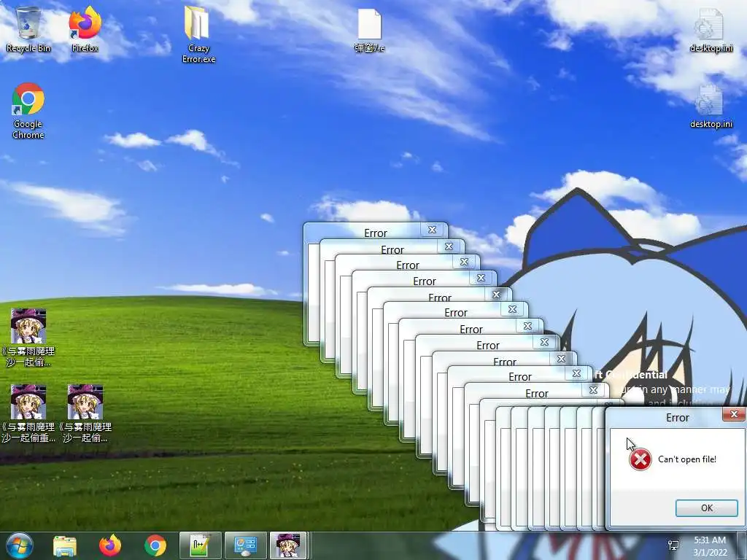Select the Marisa icon labeled 沙一起偷重...
This screenshot has width=747, height=560.
click(28, 413)
